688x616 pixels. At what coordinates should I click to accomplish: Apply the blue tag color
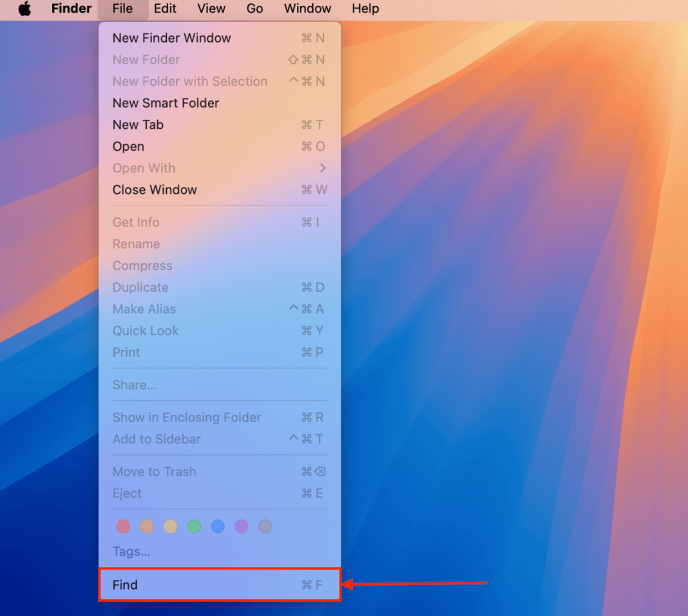(218, 526)
